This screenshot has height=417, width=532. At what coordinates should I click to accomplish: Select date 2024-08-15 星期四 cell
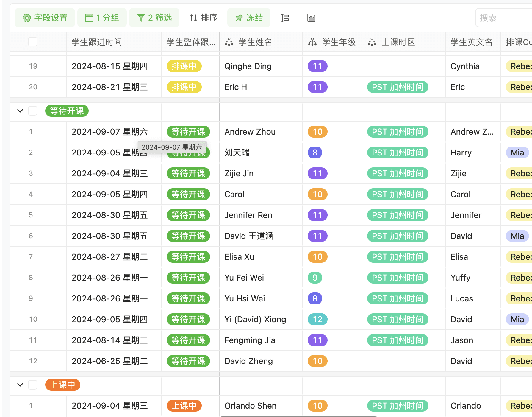pos(114,66)
